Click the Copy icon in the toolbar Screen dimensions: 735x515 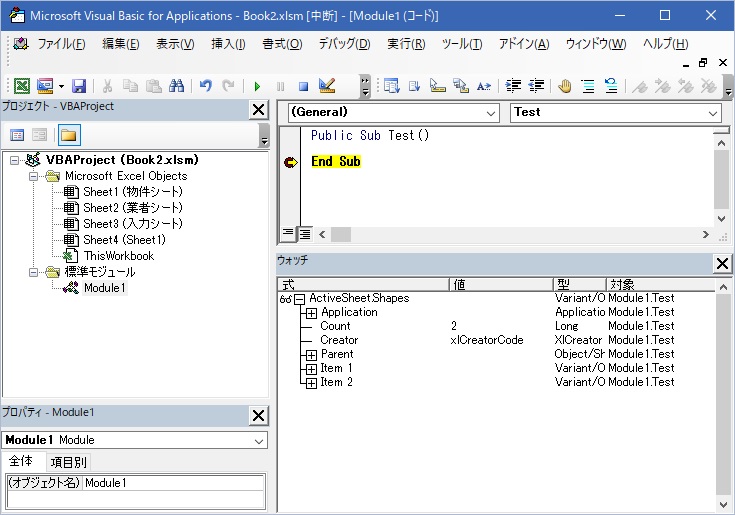[x=130, y=86]
